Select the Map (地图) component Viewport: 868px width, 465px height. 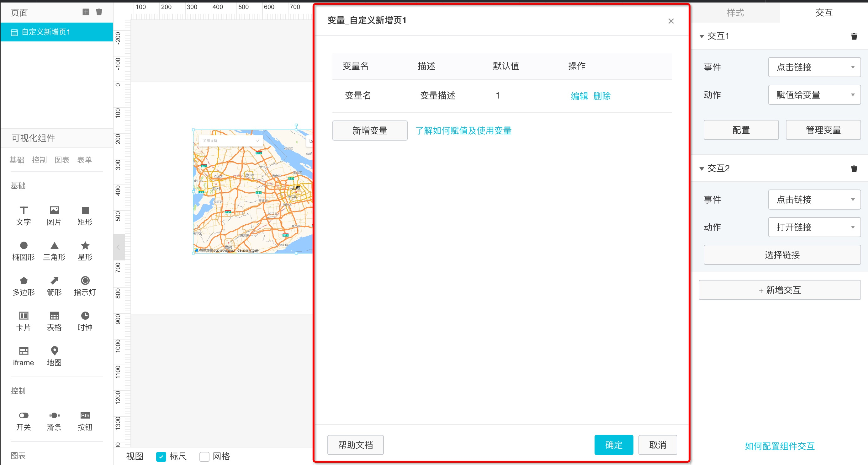click(54, 356)
